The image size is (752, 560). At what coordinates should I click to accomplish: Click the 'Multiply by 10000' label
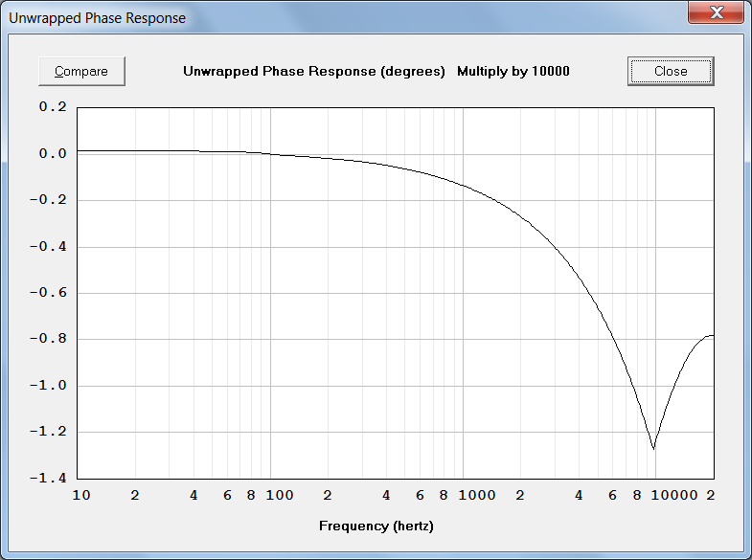click(513, 72)
